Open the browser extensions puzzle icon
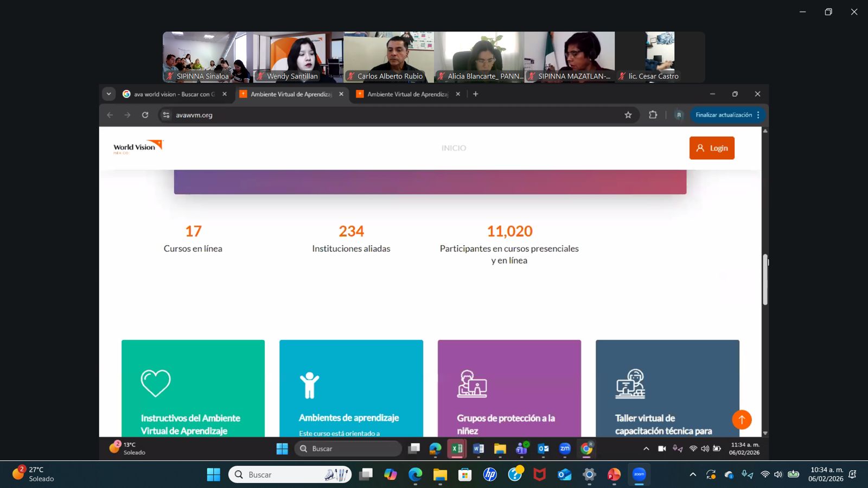The image size is (868, 488). 653,115
